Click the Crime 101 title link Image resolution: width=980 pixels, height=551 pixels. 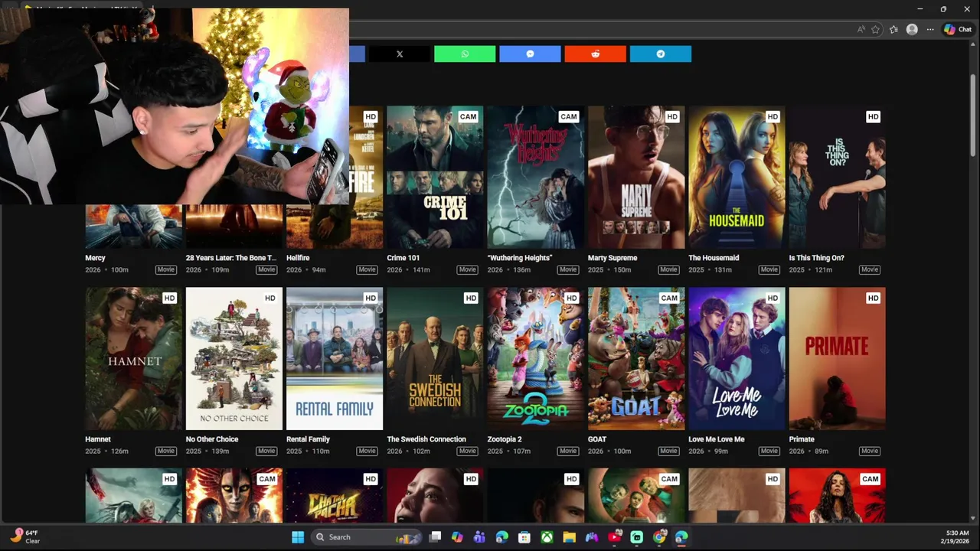403,258
